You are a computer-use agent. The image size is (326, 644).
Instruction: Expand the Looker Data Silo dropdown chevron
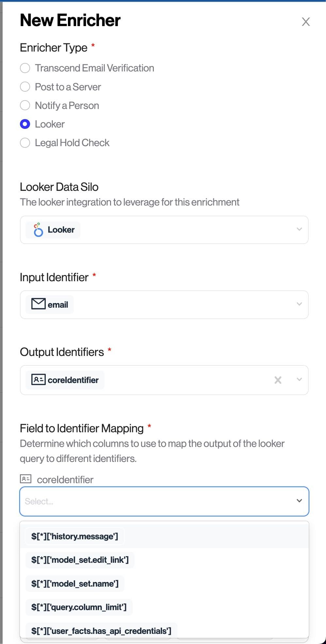tap(299, 229)
